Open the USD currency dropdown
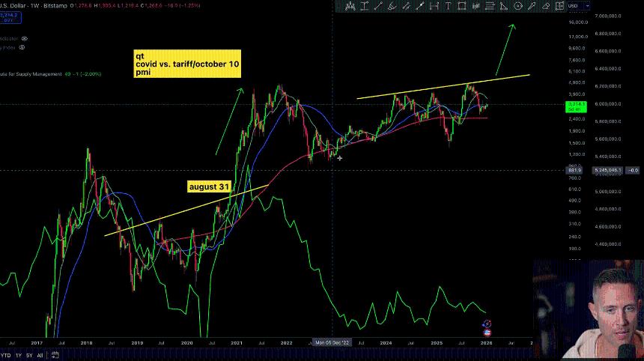Screen dimensions: 644x361 point(577,6)
